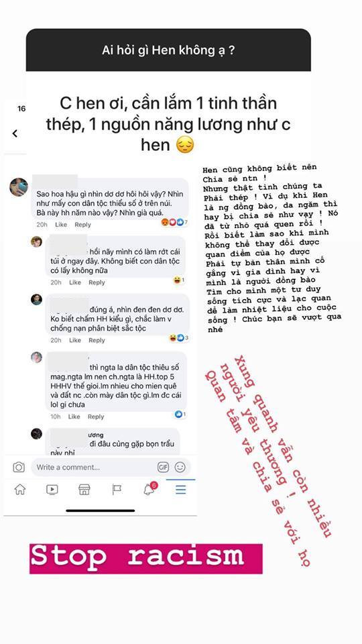Open notifications bell with badge

pyautogui.click(x=150, y=489)
